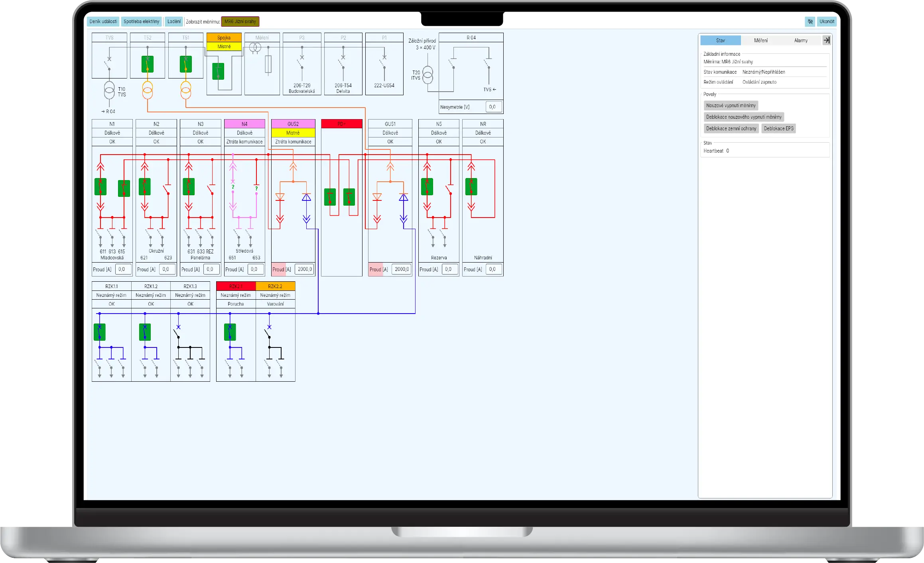The image size is (924, 563).
Task: Select the orange RZK2.2 header
Action: [x=276, y=286]
